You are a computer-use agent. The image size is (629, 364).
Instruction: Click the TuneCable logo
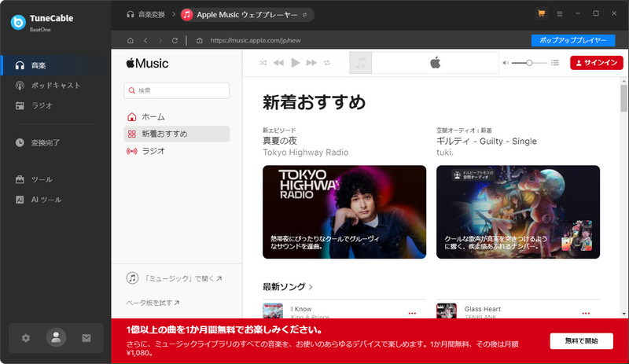(18, 22)
